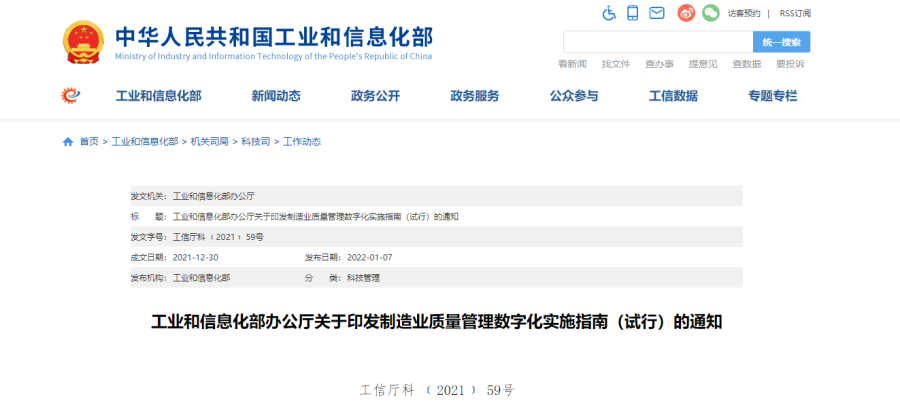
Task: Select the 政务公开 menu item
Action: 375,96
